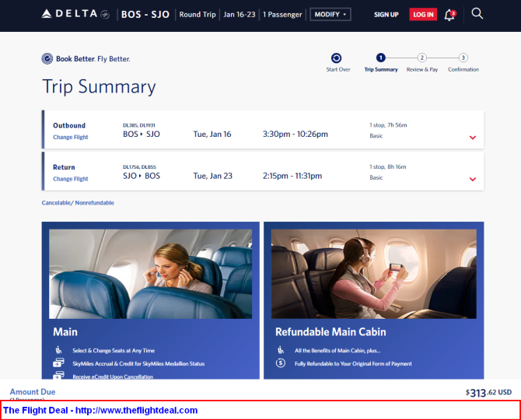This screenshot has height=420, width=521.
Task: Open the search magnifier icon
Action: pos(477,14)
